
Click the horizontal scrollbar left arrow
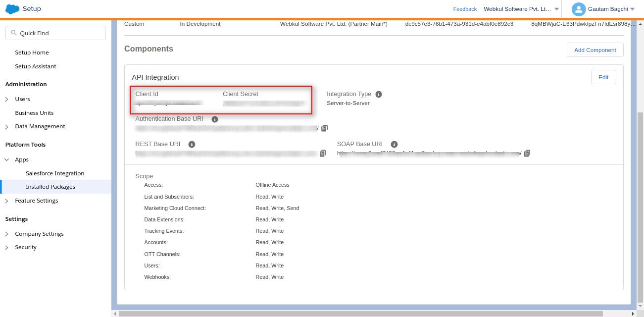tap(115, 314)
